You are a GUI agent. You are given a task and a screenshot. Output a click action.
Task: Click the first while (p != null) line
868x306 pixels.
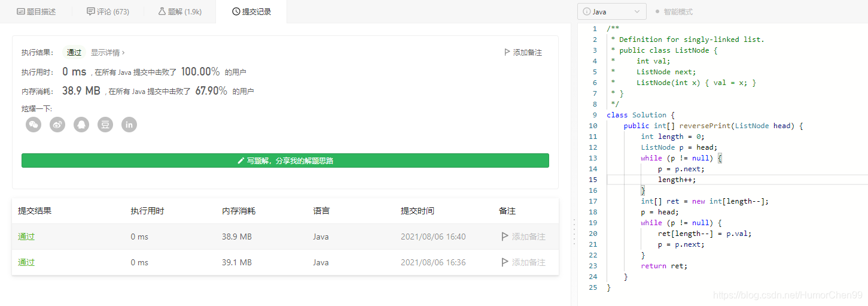682,158
